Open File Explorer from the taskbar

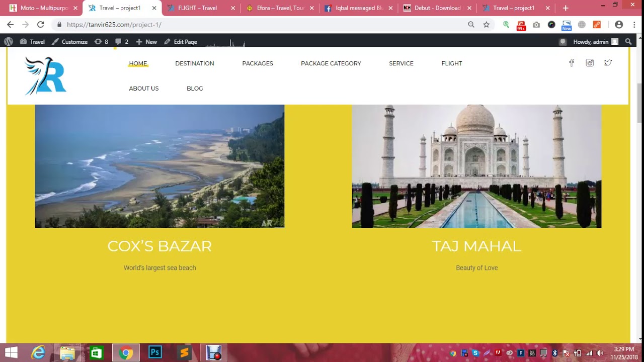point(67,352)
